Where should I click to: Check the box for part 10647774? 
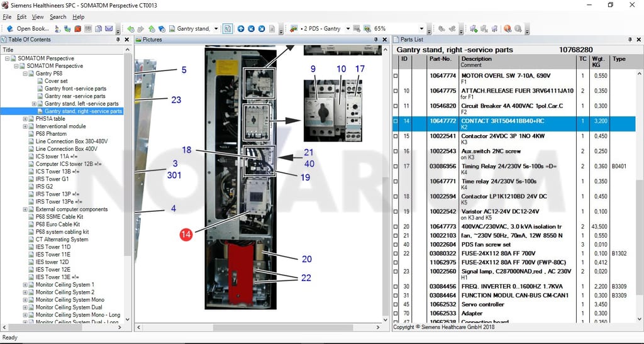point(396,76)
